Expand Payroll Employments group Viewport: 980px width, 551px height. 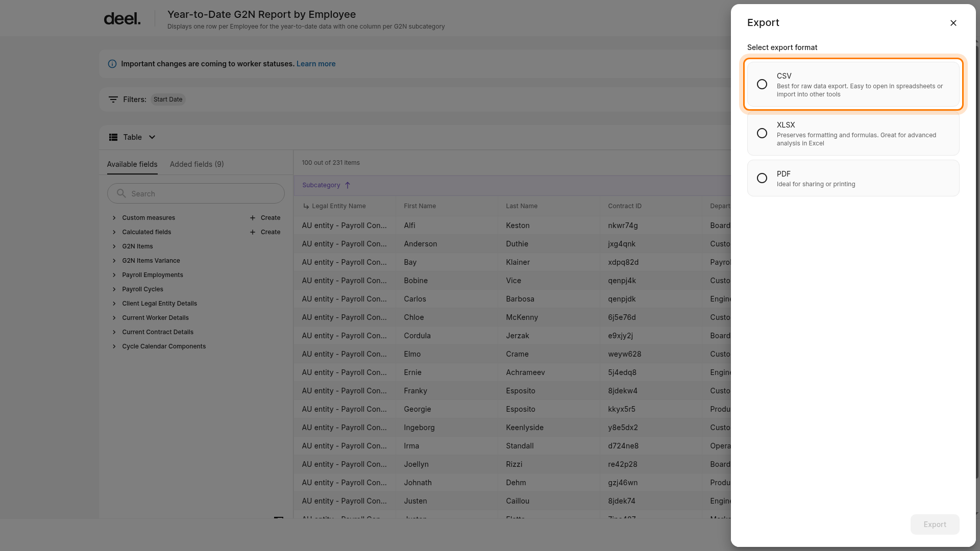[x=114, y=275]
